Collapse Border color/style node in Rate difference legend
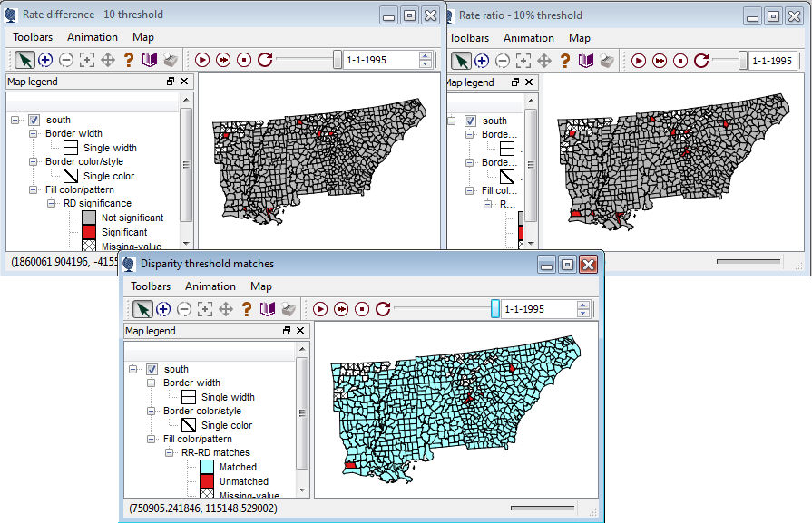This screenshot has width=812, height=523. pos(34,162)
